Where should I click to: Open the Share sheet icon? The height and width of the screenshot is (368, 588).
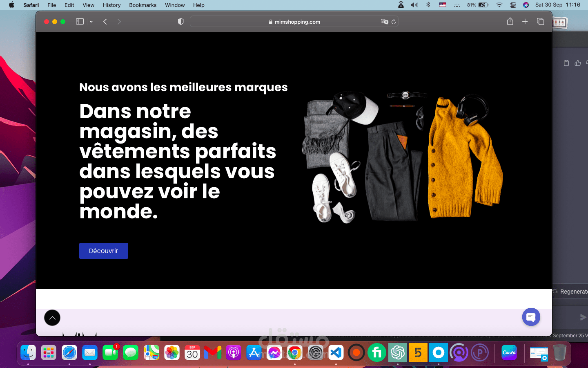coord(510,21)
